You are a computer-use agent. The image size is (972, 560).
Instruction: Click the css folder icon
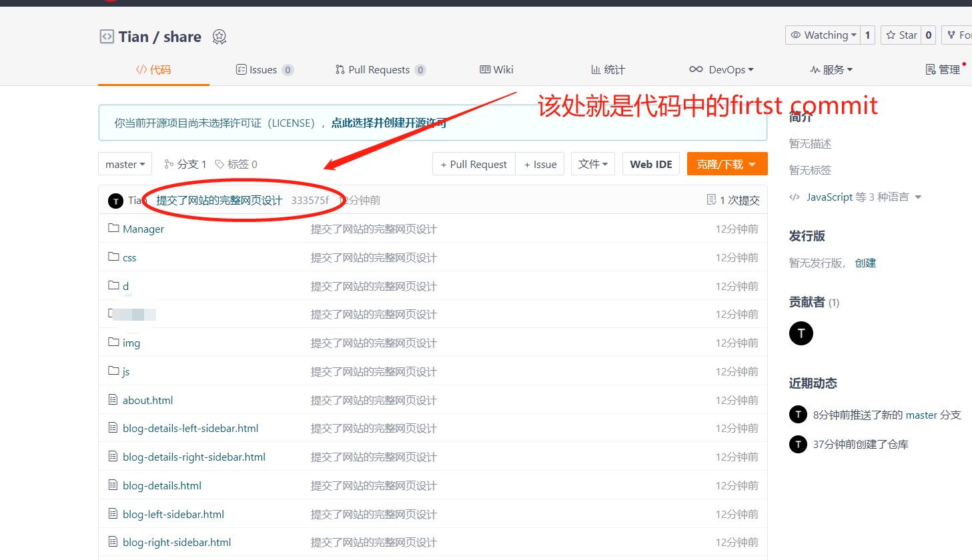pyautogui.click(x=113, y=257)
